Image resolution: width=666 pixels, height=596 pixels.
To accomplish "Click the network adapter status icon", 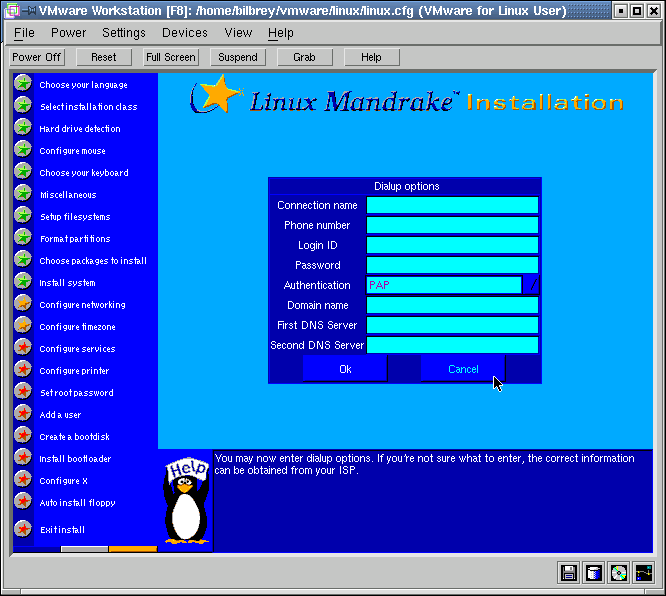I will pyautogui.click(x=643, y=573).
